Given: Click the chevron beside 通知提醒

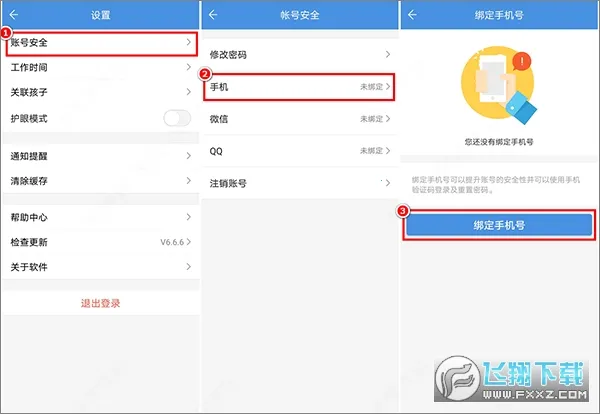Looking at the screenshot, I should click(188, 155).
